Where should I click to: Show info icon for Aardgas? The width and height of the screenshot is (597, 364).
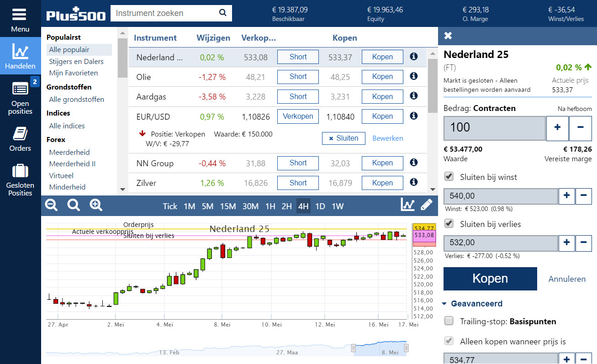(x=414, y=96)
